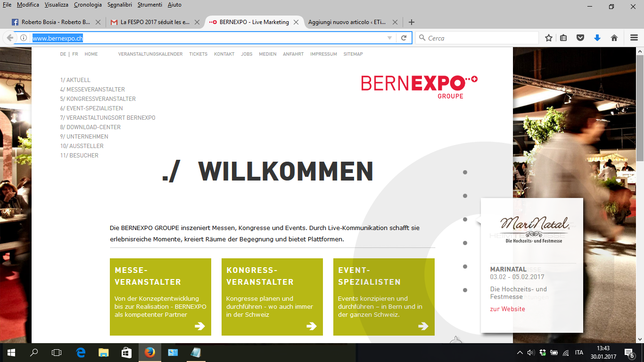Open the Windows Start menu
The image size is (644, 362).
(11, 353)
